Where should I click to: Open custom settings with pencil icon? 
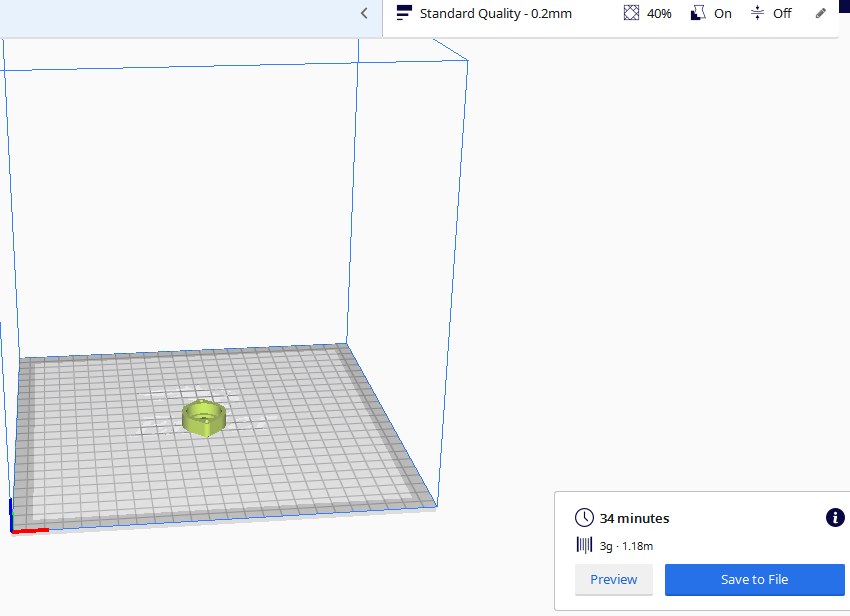coord(821,13)
